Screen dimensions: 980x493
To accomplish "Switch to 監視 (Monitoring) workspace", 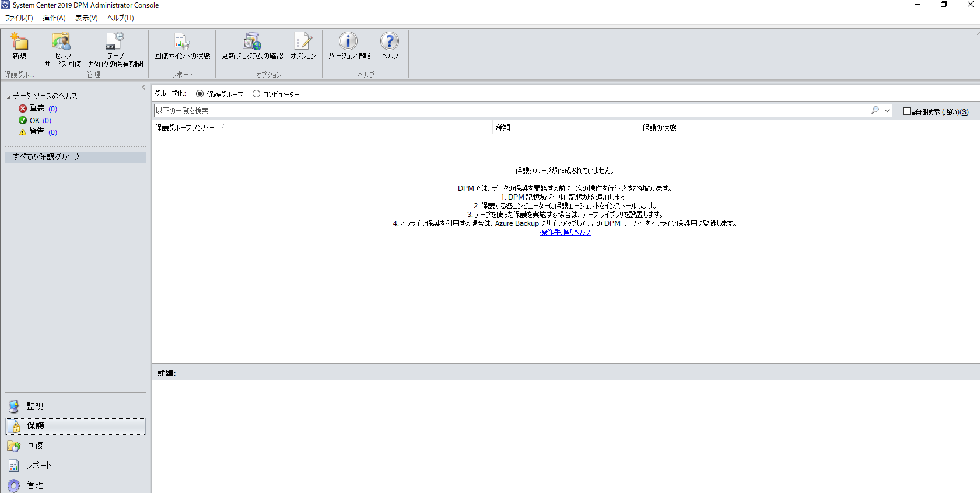I will click(x=75, y=406).
